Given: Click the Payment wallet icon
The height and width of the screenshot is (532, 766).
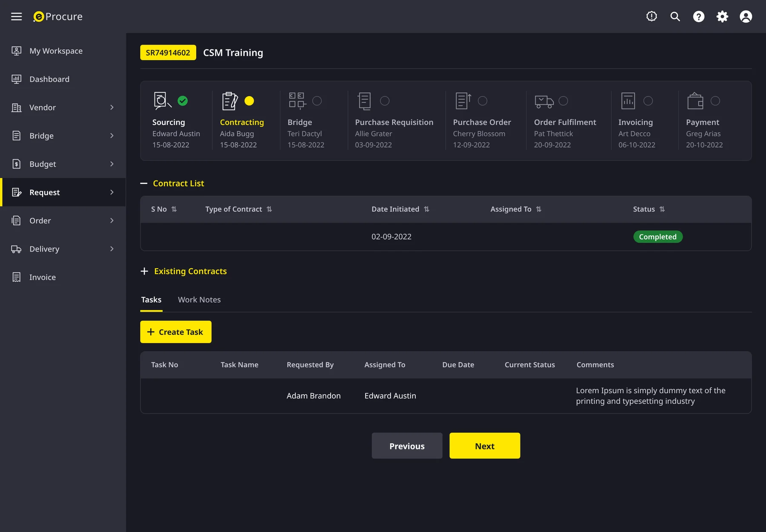Looking at the screenshot, I should pos(695,101).
